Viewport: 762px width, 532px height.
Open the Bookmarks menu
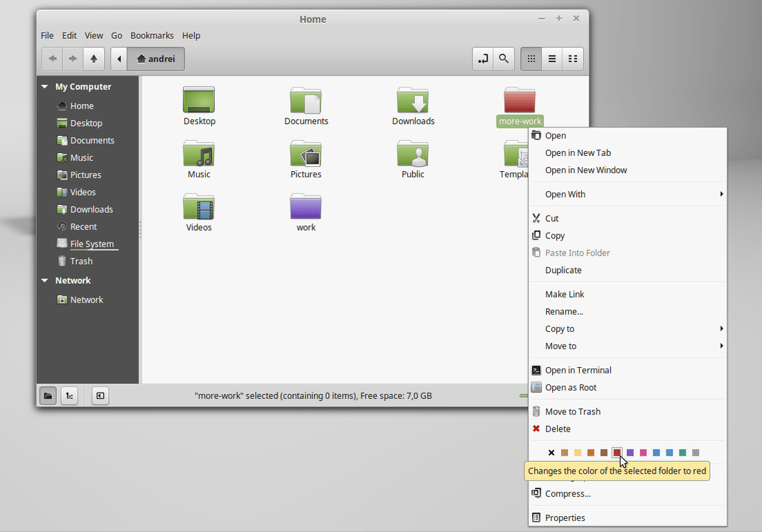pos(152,35)
